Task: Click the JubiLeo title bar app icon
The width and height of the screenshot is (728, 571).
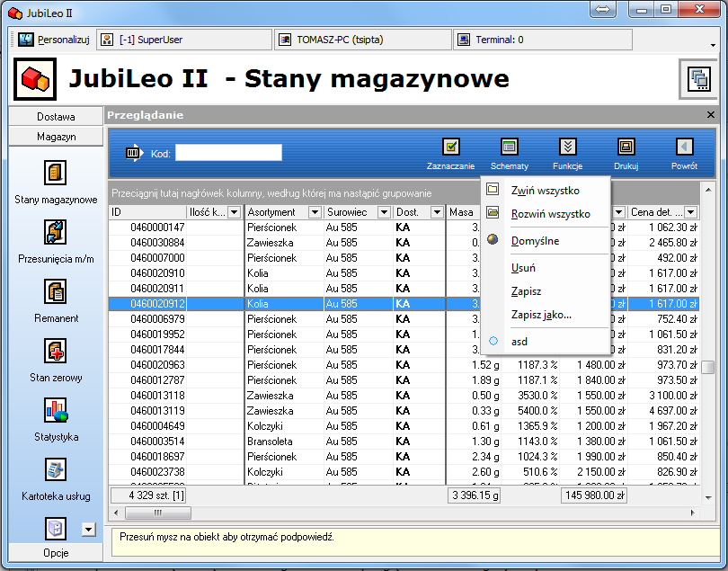Action: pyautogui.click(x=15, y=13)
